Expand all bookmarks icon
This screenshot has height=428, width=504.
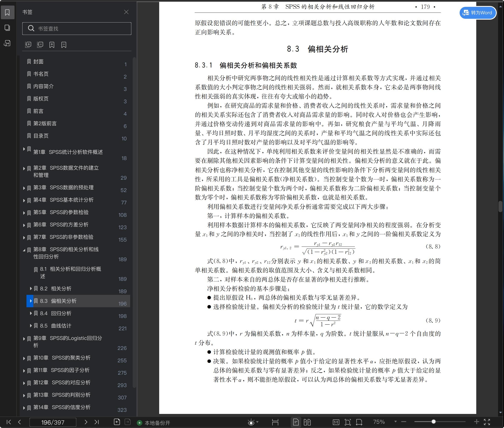[x=28, y=45]
